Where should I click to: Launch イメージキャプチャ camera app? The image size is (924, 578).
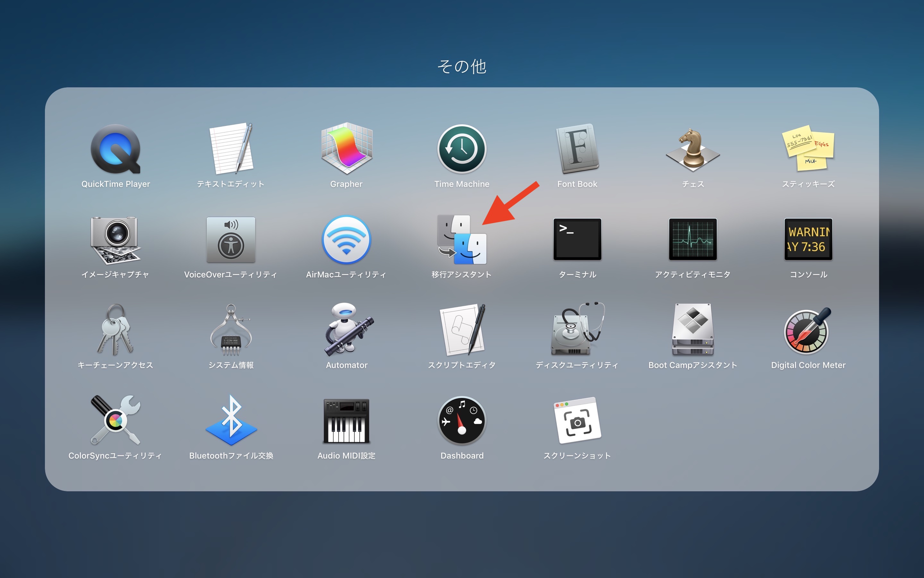(x=115, y=240)
